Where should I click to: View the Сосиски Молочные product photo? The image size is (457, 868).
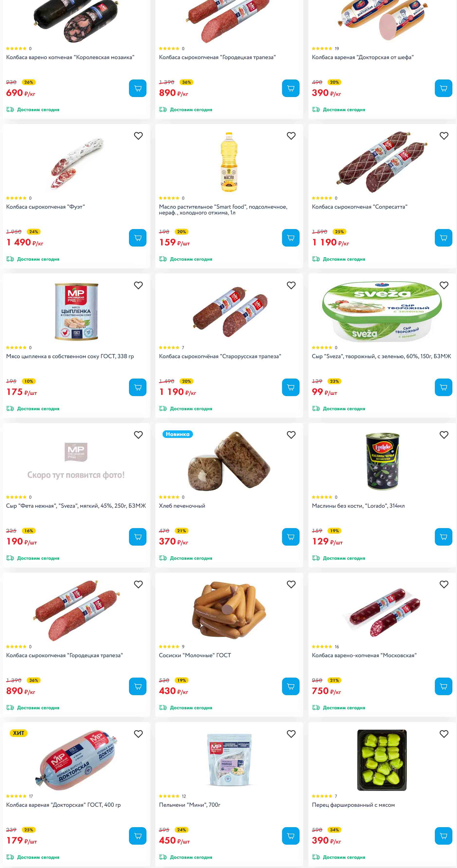pos(229,610)
